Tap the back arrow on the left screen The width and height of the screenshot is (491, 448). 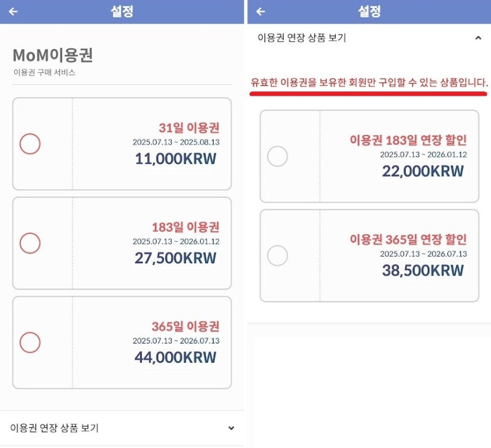point(13,11)
